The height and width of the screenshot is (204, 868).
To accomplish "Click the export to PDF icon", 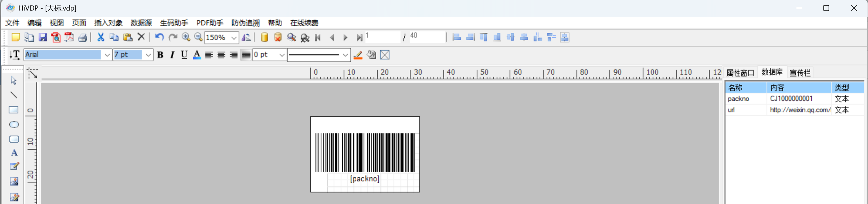I will [x=69, y=37].
